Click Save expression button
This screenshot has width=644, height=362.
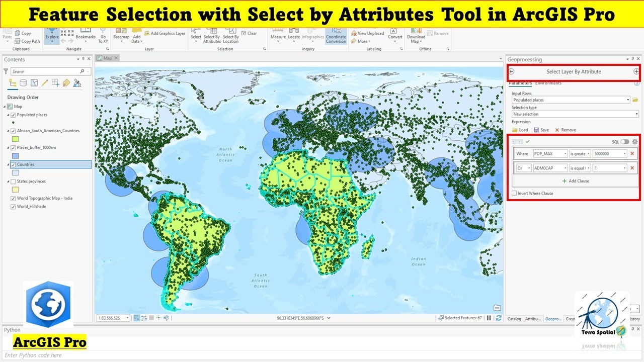[x=541, y=130]
